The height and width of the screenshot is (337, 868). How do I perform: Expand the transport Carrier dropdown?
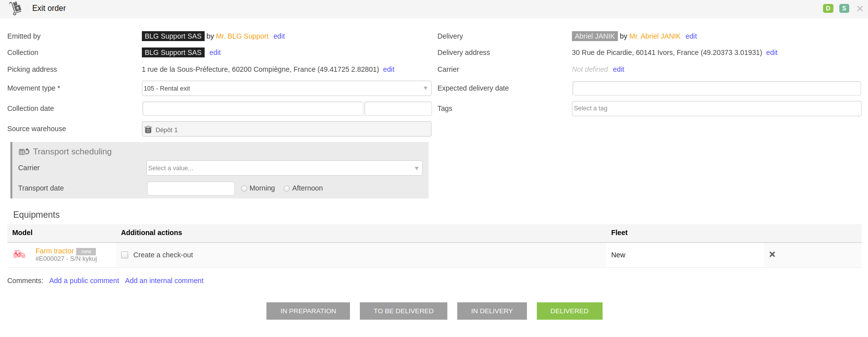coord(284,168)
